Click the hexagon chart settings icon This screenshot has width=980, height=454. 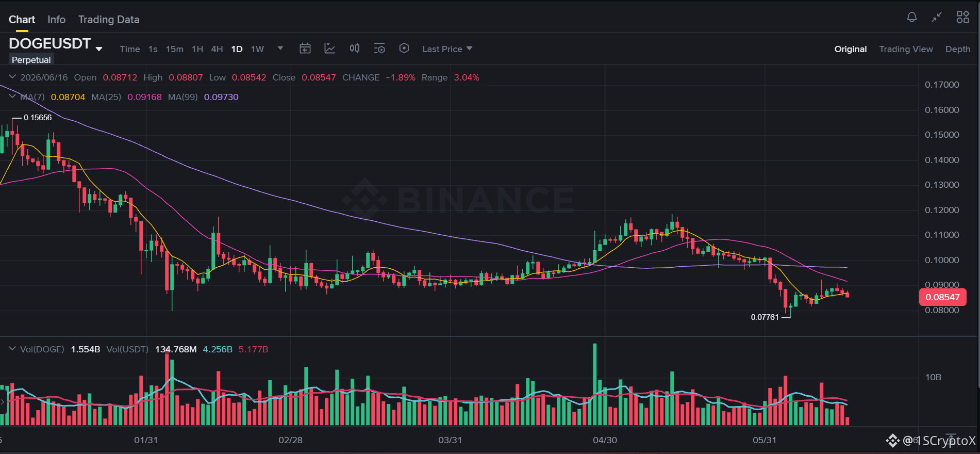coord(404,48)
